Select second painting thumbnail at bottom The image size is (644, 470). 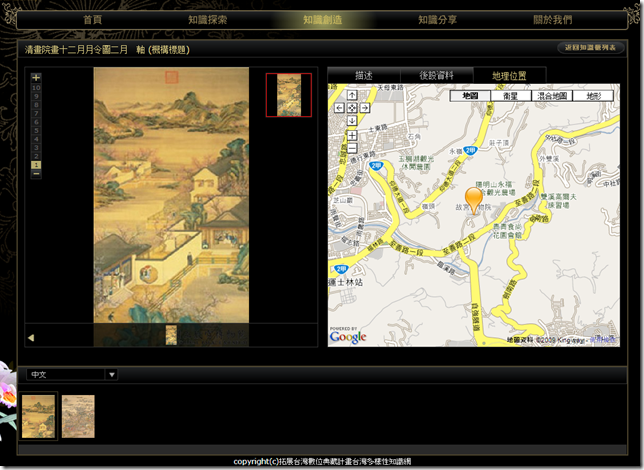tap(78, 416)
